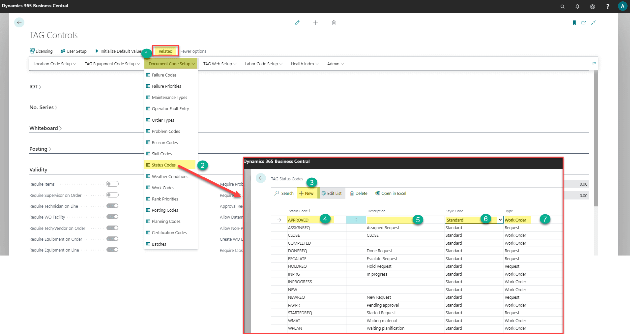Click the page vertical scrollbar

pos(596,138)
